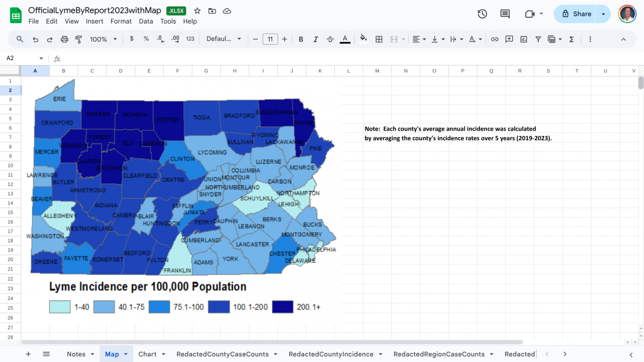Image resolution: width=644 pixels, height=362 pixels.
Task: Open the Map tab dropdown arrow
Action: (126, 354)
